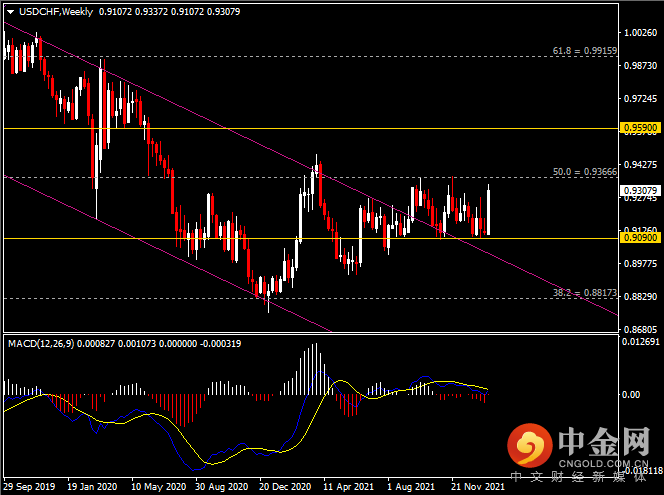Click the 0.00 MACD zero level label
The height and width of the screenshot is (495, 664).
point(631,394)
